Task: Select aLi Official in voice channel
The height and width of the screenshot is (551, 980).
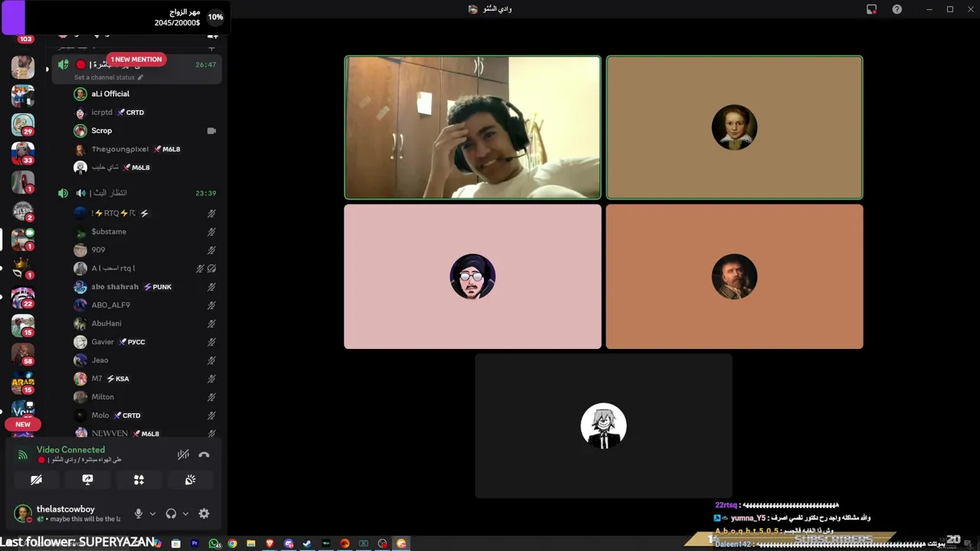Action: [x=138, y=93]
